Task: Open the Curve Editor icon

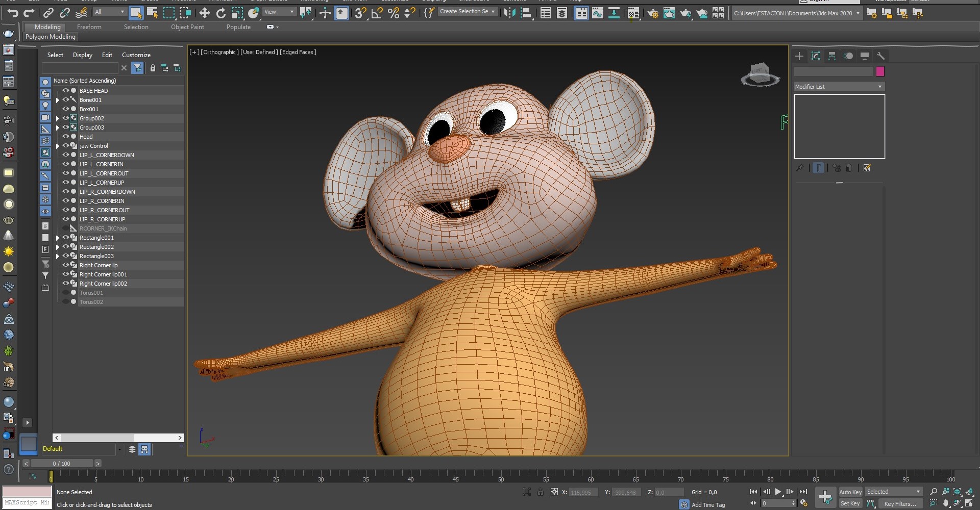Action: (597, 13)
